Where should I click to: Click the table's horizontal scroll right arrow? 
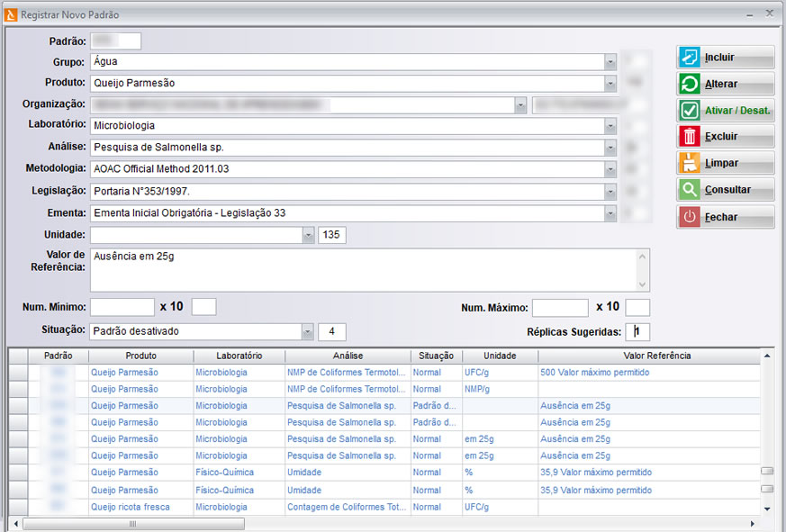click(x=752, y=524)
